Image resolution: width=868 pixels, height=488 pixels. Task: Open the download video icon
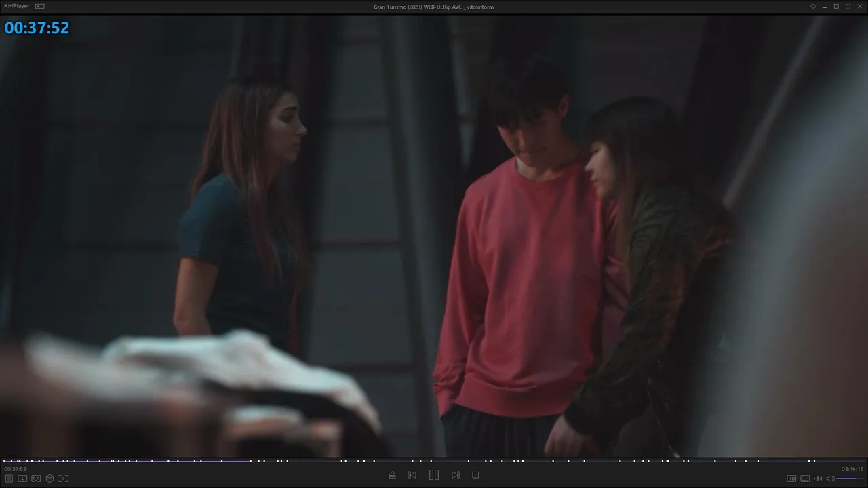tap(22, 479)
